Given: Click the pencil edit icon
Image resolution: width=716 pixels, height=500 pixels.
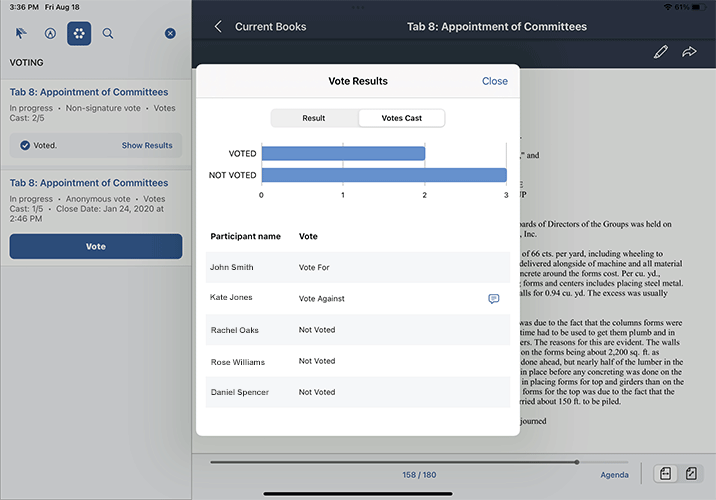Looking at the screenshot, I should 660,52.
